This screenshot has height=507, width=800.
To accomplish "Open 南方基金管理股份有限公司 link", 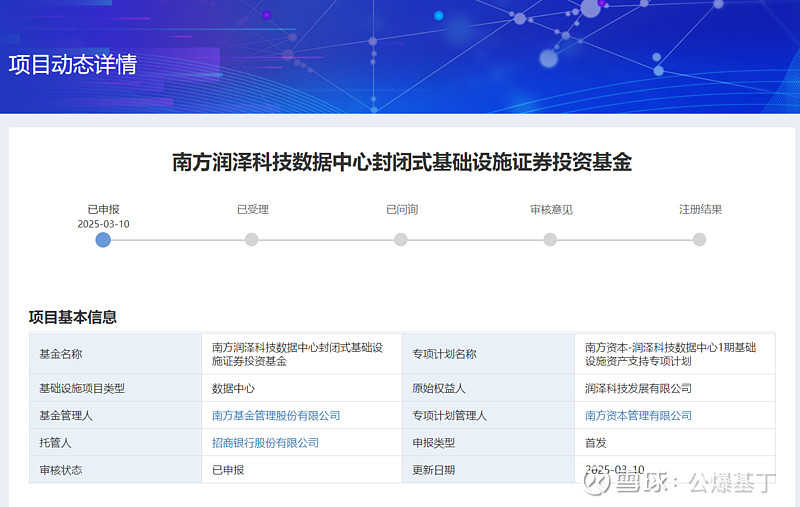I will [x=276, y=416].
